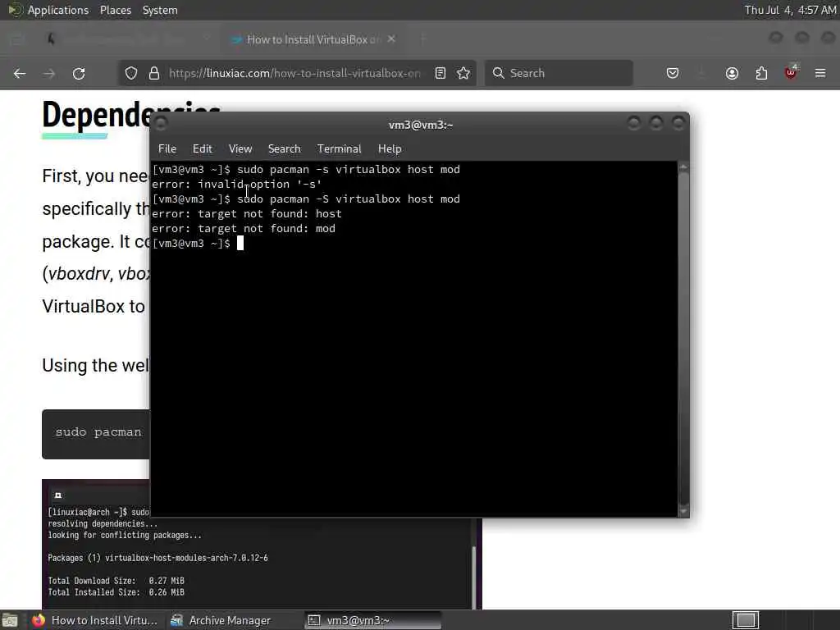Click 'error: target not found: mod' line
Viewport: 840px width, 630px height.
pyautogui.click(x=243, y=229)
